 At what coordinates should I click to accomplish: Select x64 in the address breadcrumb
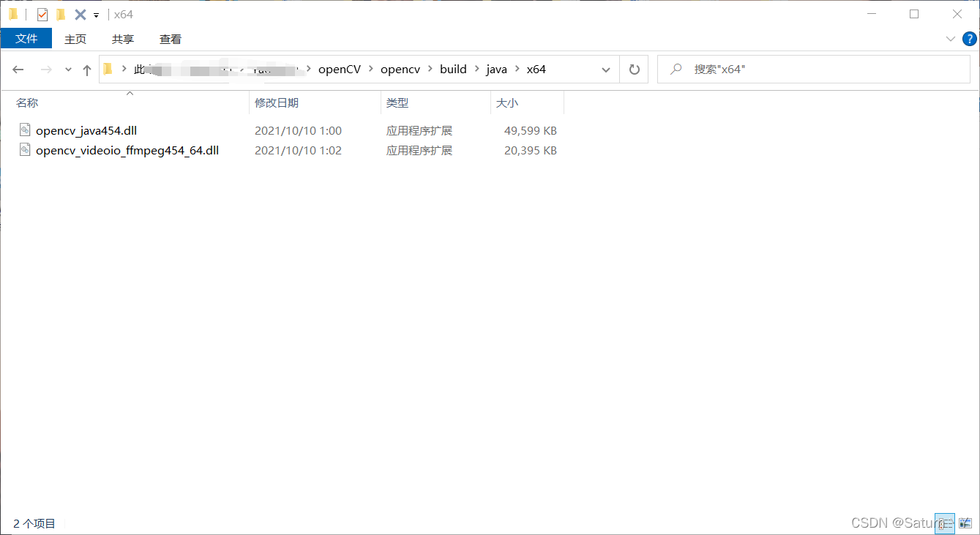click(x=536, y=70)
